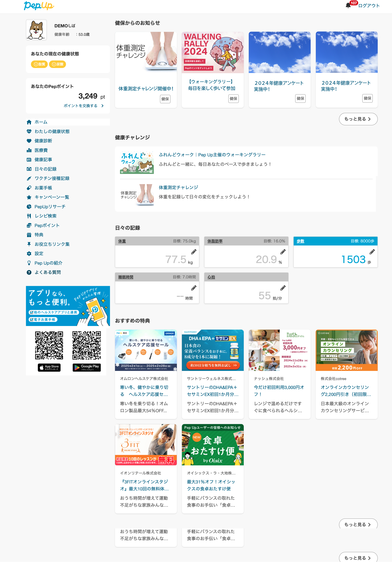Open the DEMOしば profile avatar
Viewport: 392px width, 562px height.
coord(36,30)
